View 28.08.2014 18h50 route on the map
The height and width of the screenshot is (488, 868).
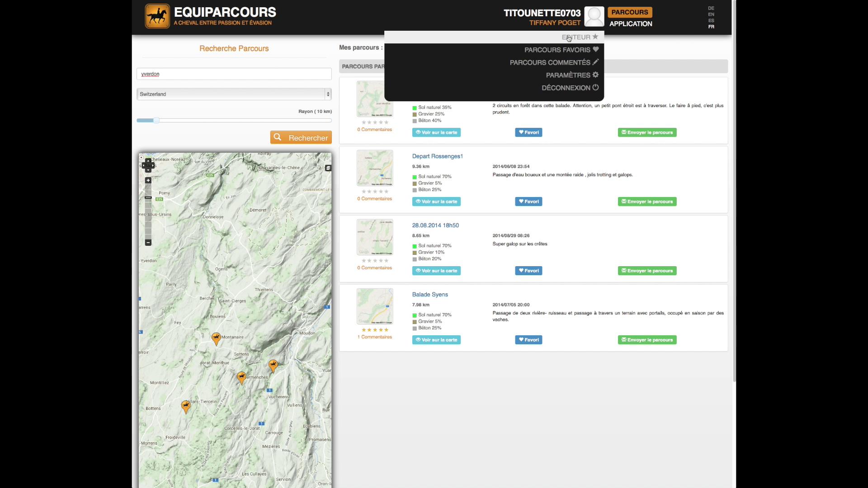click(x=436, y=271)
